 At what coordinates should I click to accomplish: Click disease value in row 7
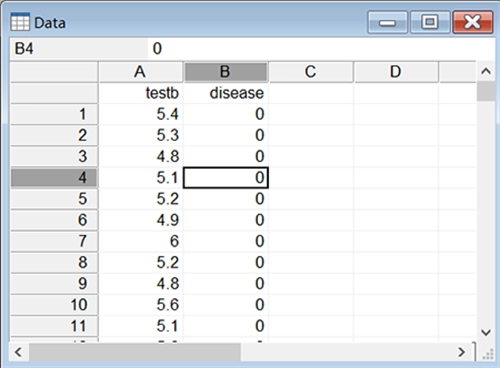click(226, 241)
